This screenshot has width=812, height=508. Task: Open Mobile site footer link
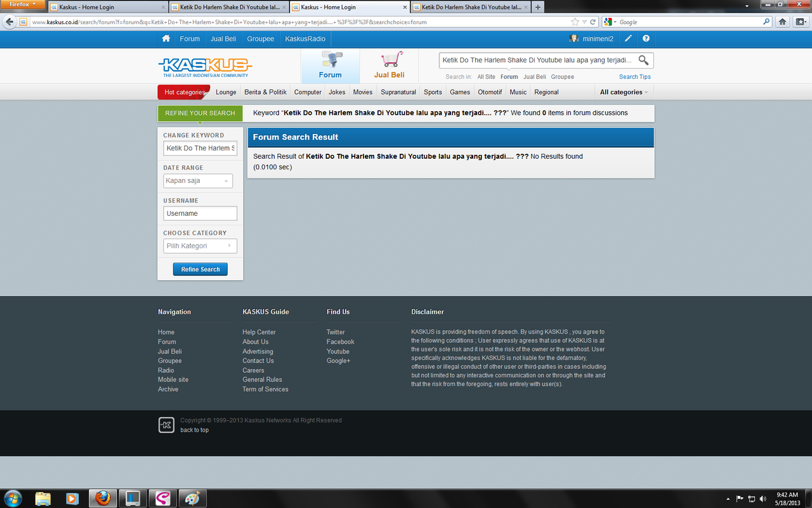coord(173,380)
